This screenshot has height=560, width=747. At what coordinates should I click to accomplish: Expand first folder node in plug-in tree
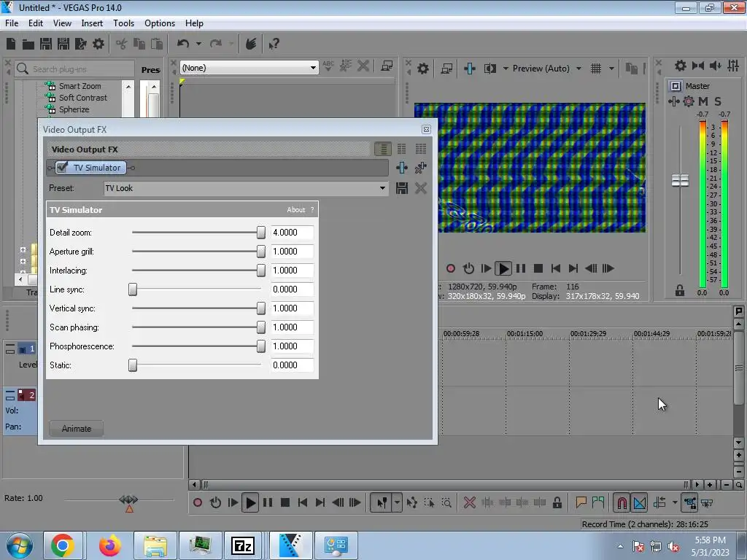pyautogui.click(x=23, y=249)
